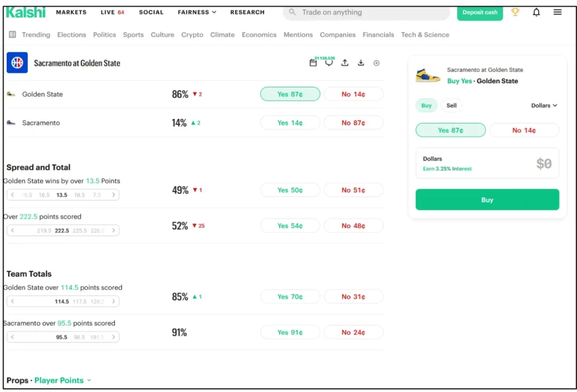Viewport: 577px width, 392px height.
Task: Select 16.5 in the spread selector
Action: (44, 195)
